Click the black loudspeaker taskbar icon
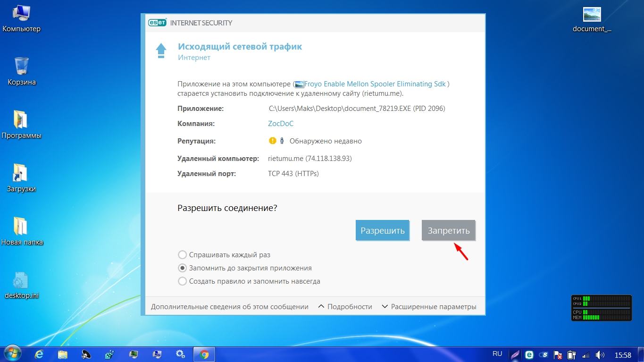This screenshot has width=644, height=362. (x=86, y=354)
